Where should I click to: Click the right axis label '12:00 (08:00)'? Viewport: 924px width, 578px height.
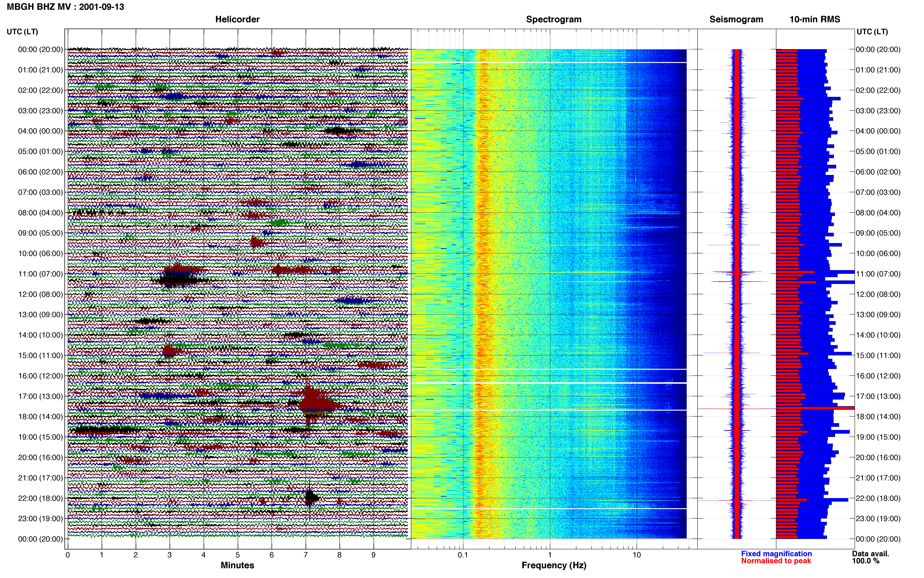tap(878, 294)
